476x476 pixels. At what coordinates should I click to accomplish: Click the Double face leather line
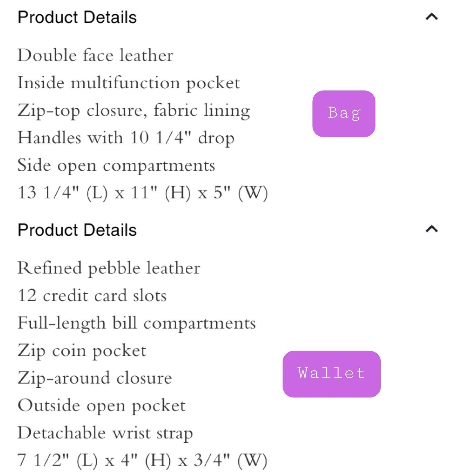pos(95,55)
